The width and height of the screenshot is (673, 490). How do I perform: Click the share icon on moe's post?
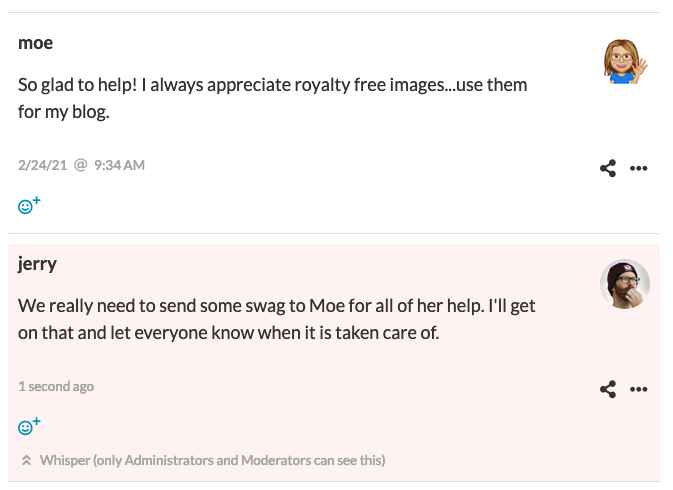tap(608, 168)
